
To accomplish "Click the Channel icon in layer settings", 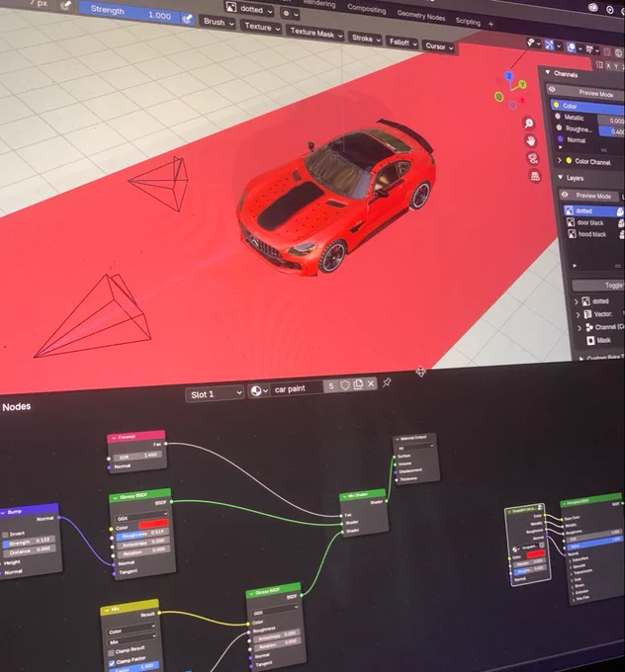I will (x=589, y=327).
